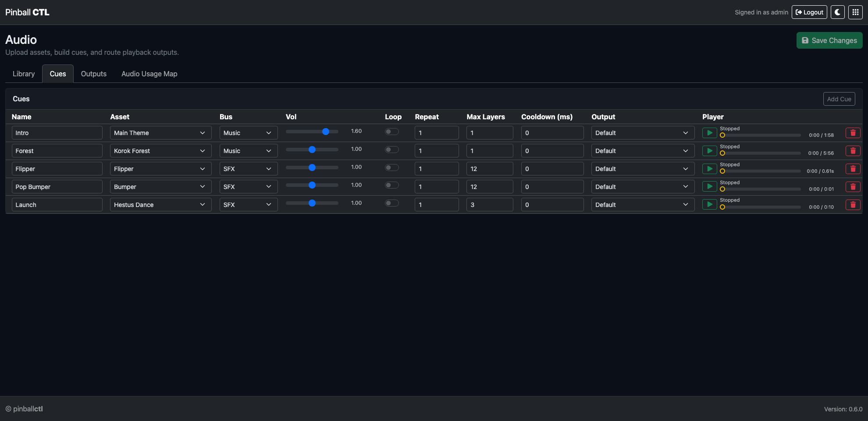Adjust the Intro cue volume slider
This screenshot has width=868, height=421.
(326, 131)
